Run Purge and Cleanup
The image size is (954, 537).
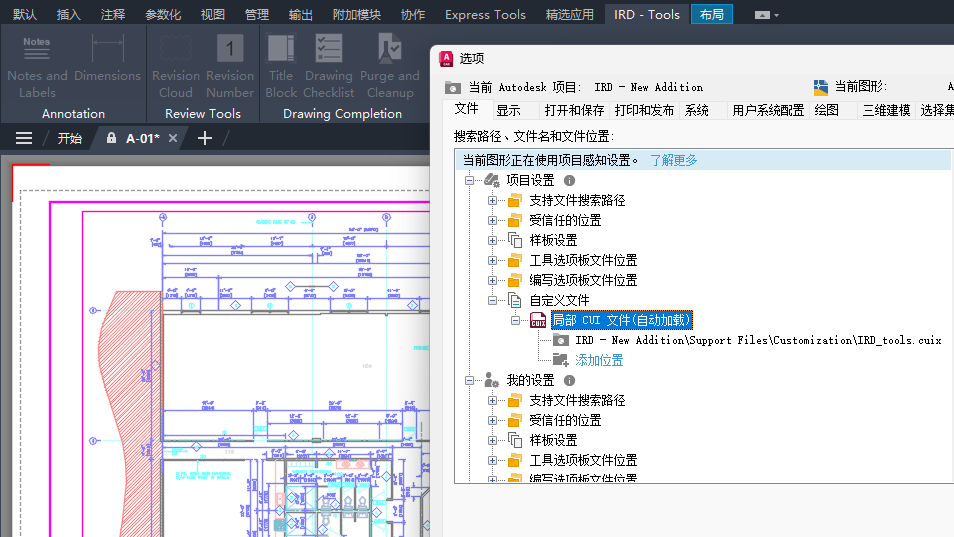390,66
